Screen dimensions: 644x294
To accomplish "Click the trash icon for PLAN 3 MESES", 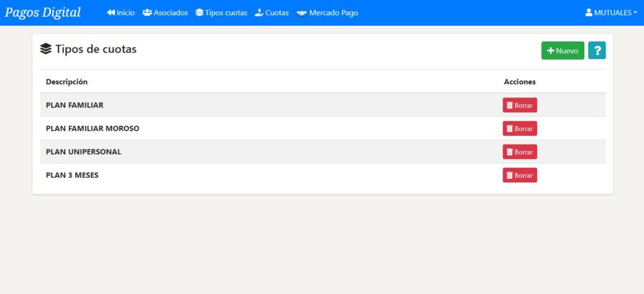I will point(510,176).
